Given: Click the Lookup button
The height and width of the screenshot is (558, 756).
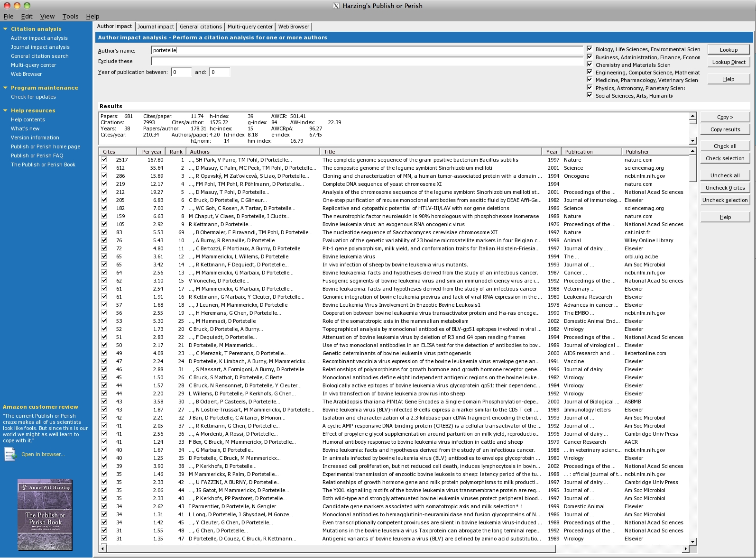Looking at the screenshot, I should pos(728,50).
